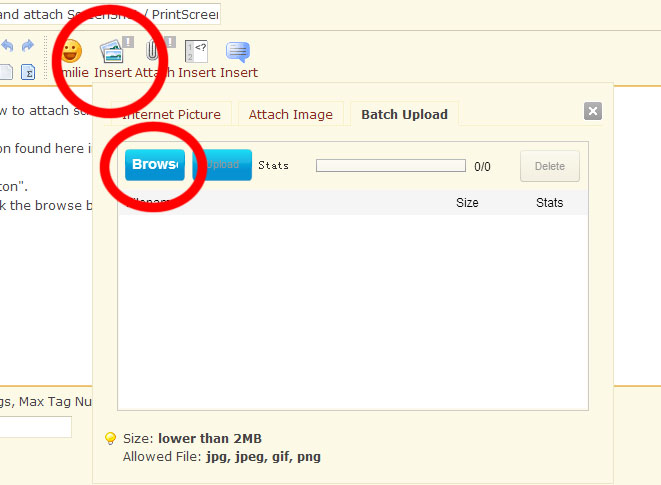Select the Batch Upload tab
The height and width of the screenshot is (485, 661).
(404, 114)
